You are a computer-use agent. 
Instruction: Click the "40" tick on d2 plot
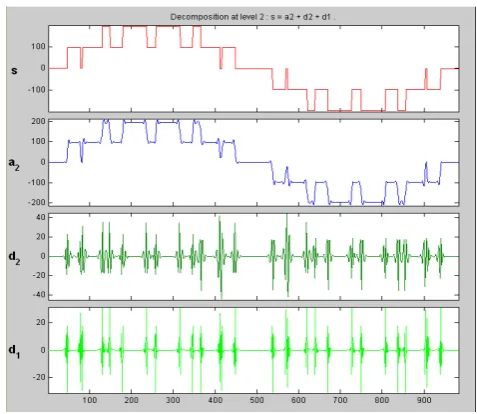click(41, 217)
